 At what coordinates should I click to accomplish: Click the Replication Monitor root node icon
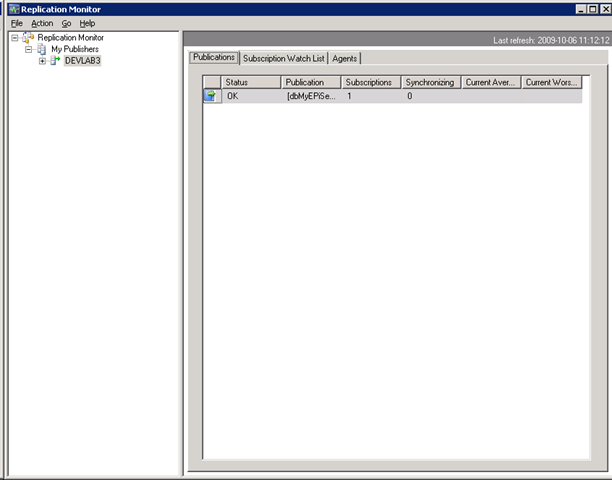coord(28,37)
